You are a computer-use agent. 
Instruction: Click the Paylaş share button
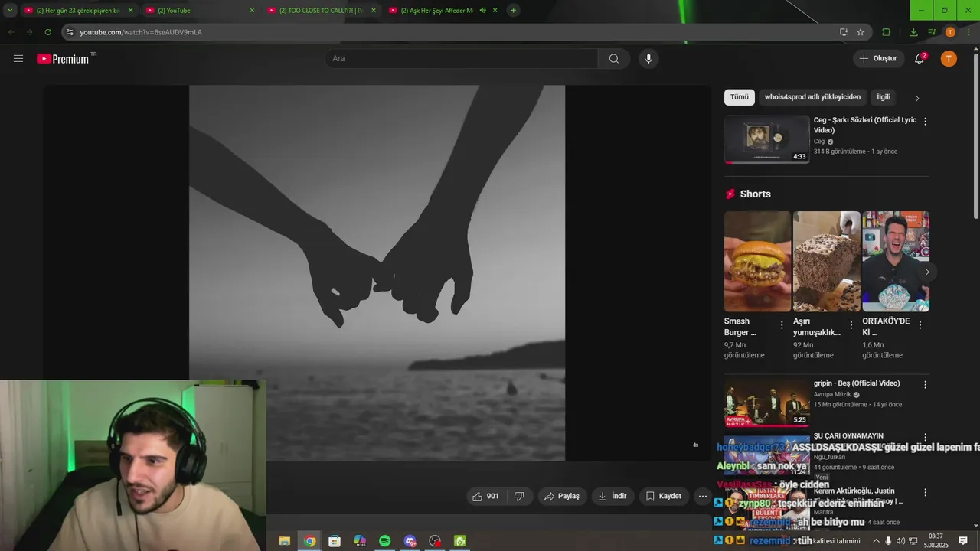[x=562, y=496]
